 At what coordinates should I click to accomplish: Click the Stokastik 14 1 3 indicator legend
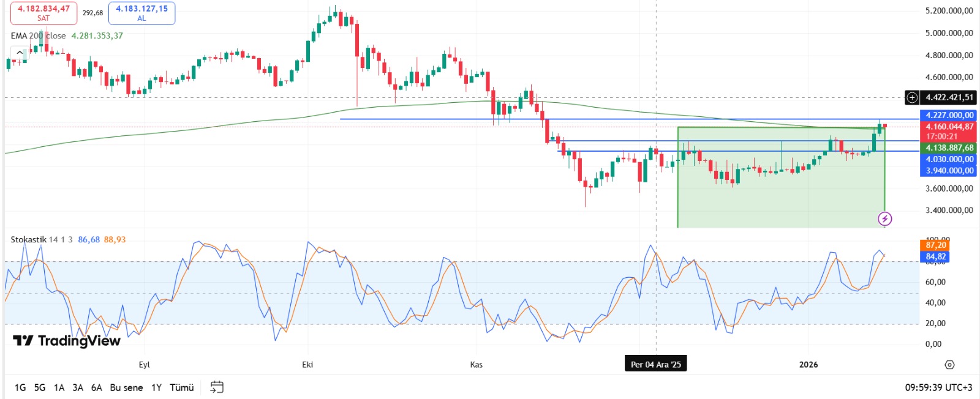(41, 239)
